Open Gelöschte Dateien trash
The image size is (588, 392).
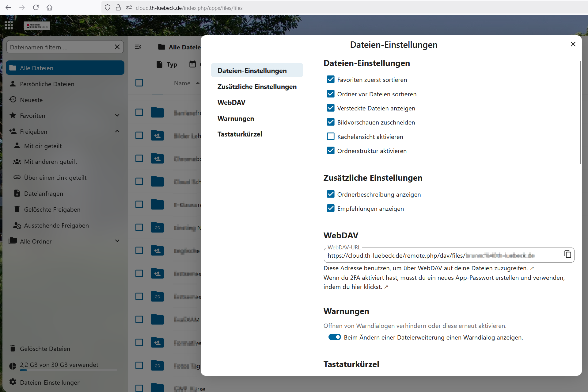(45, 349)
